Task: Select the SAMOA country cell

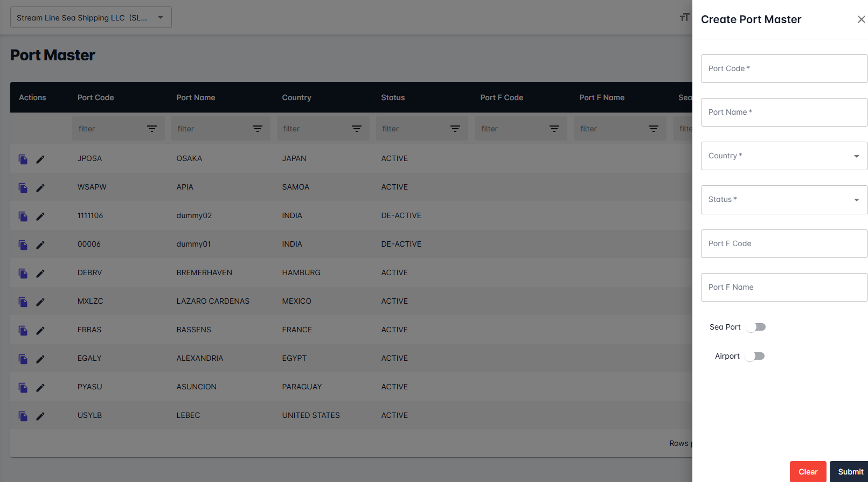Action: [296, 187]
